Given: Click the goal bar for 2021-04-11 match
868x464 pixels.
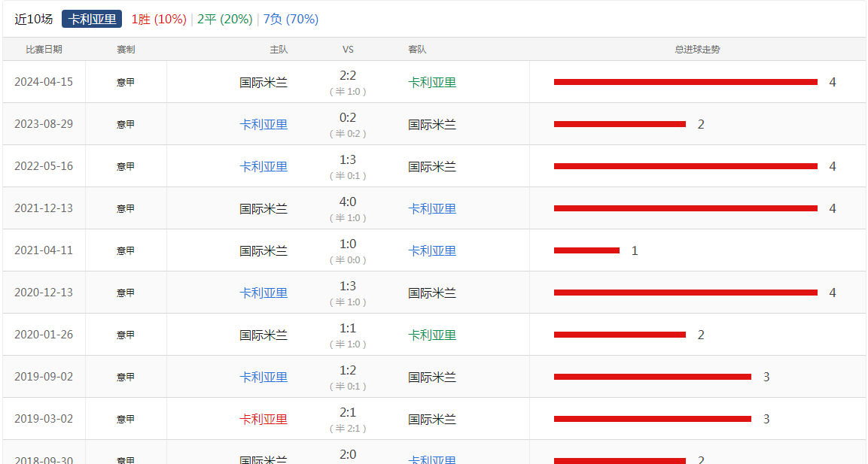Looking at the screenshot, I should click(586, 250).
